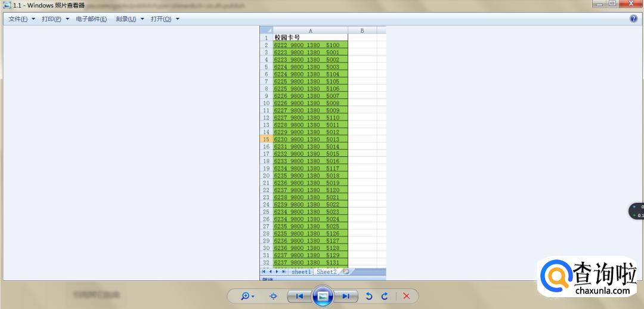
Task: Close the Photo Viewer window
Action: click(x=631, y=4)
